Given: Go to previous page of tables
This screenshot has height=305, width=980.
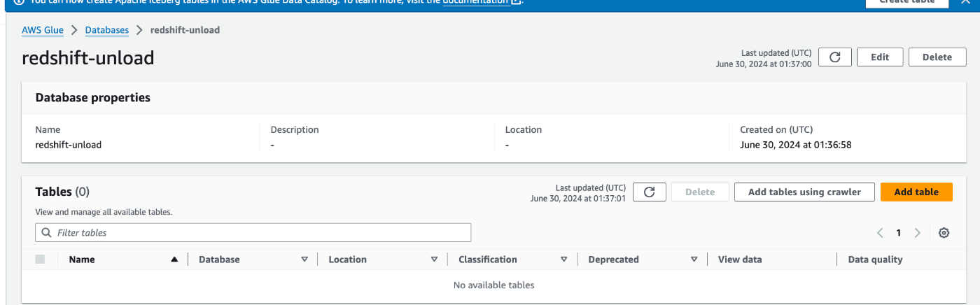Looking at the screenshot, I should coord(881,233).
